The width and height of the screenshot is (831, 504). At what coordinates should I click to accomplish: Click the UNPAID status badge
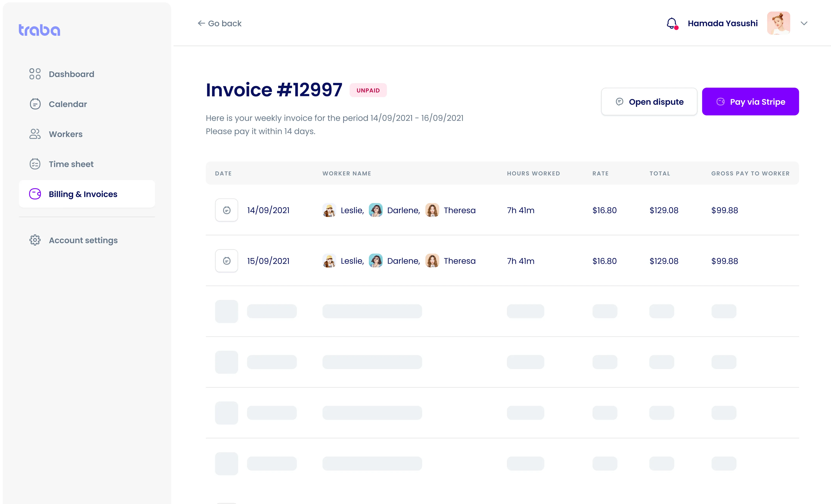click(x=368, y=90)
